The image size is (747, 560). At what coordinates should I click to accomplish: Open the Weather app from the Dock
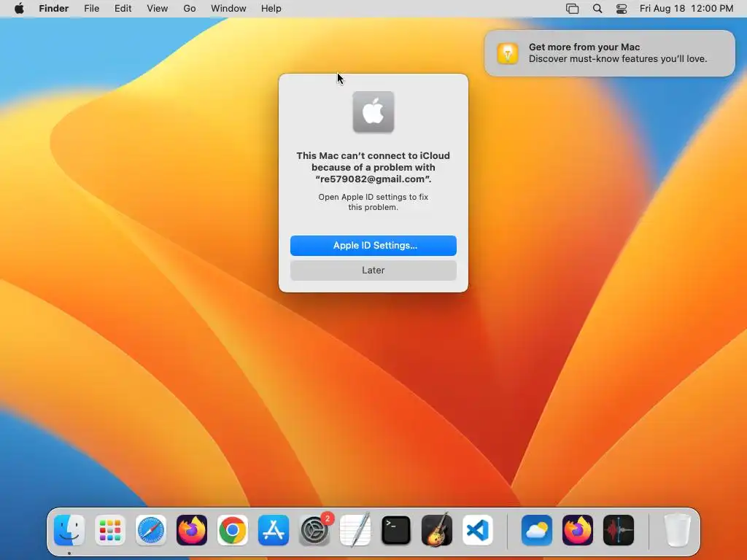click(x=537, y=530)
